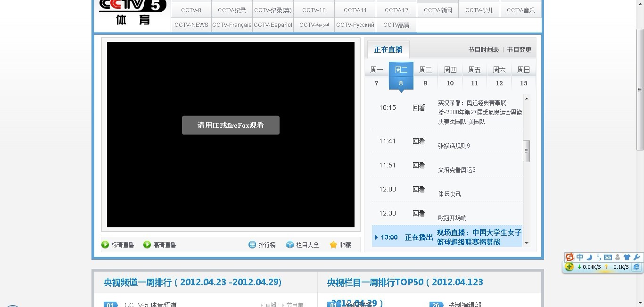Click the 收藏 star icon

(x=333, y=245)
